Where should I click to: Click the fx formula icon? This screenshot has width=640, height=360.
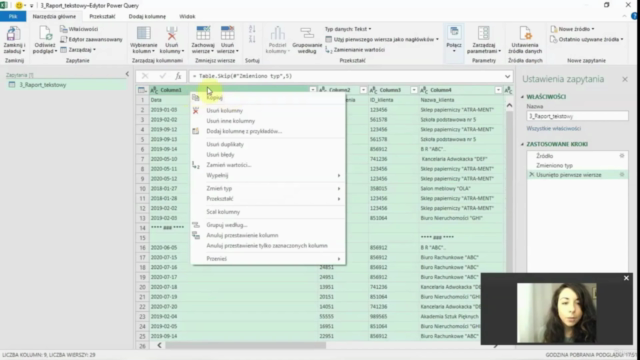[178, 76]
